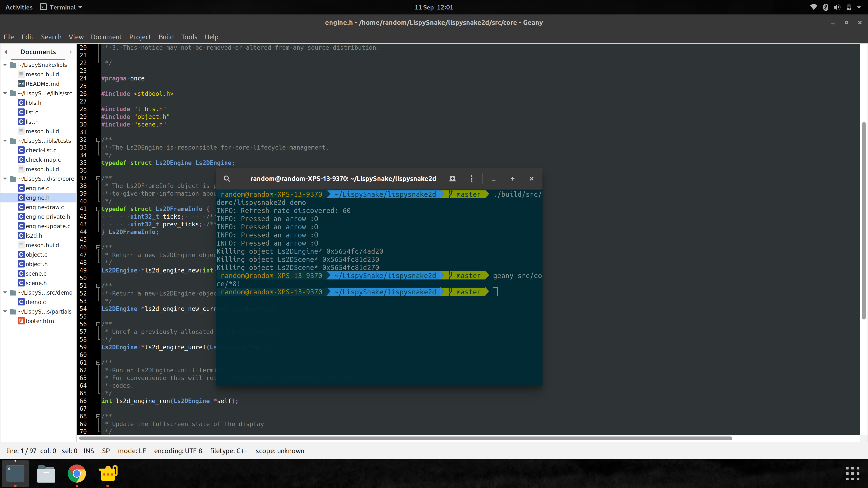Image resolution: width=868 pixels, height=488 pixels.
Task: Open the Search menu
Action: (x=51, y=37)
